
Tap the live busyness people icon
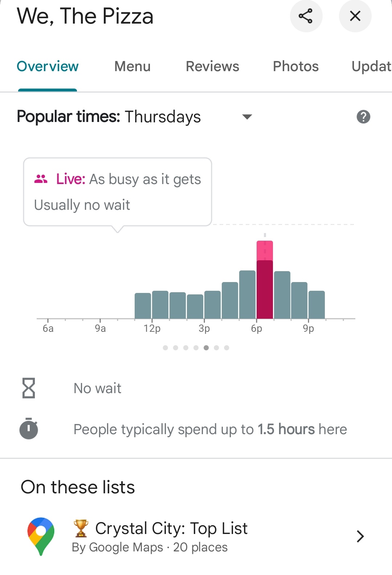pos(41,179)
